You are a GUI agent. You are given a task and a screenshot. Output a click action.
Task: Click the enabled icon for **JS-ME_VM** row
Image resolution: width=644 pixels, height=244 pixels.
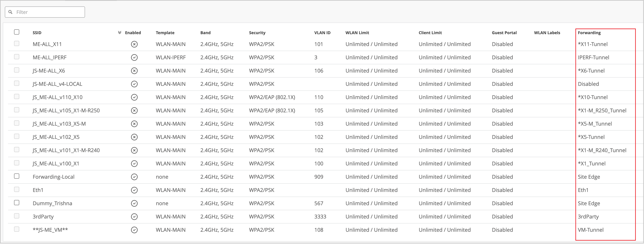[134, 230]
